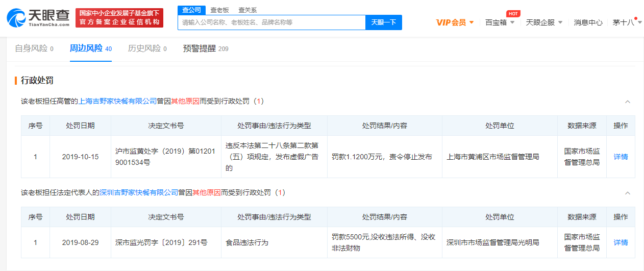Click the 沪市监黄处字 document number cell
644x271 pixels.
pos(166,157)
